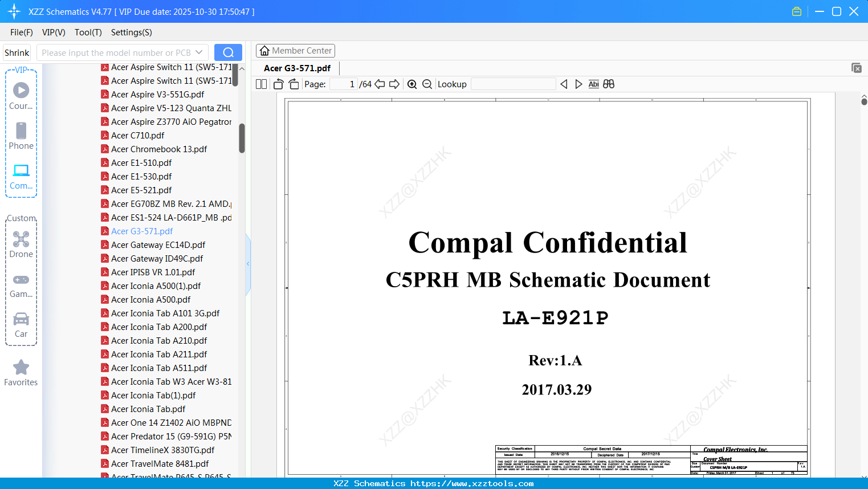Open Acer Iconia Tab W3 file
Viewport: 868px width, 489px height.
point(166,382)
